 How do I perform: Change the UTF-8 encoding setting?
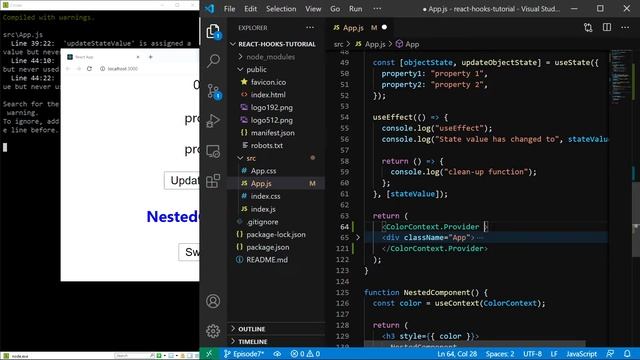point(532,354)
